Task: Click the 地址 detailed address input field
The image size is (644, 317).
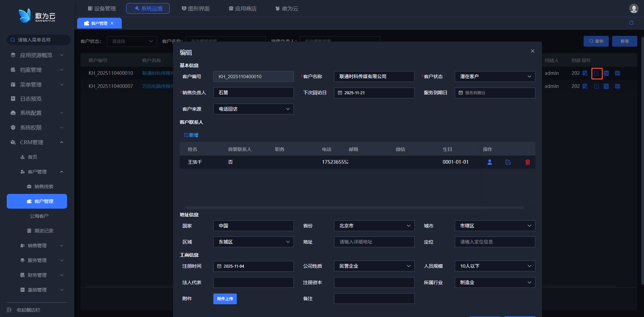Action: [374, 242]
